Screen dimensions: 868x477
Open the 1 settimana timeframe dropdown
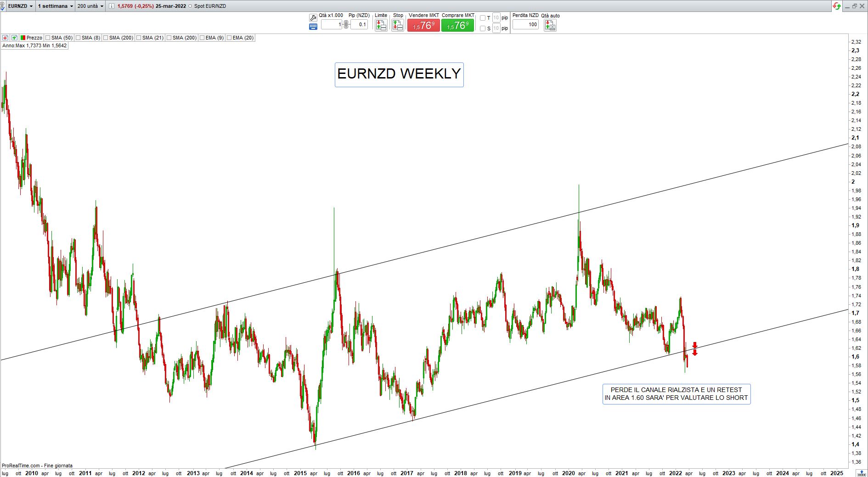pos(55,6)
